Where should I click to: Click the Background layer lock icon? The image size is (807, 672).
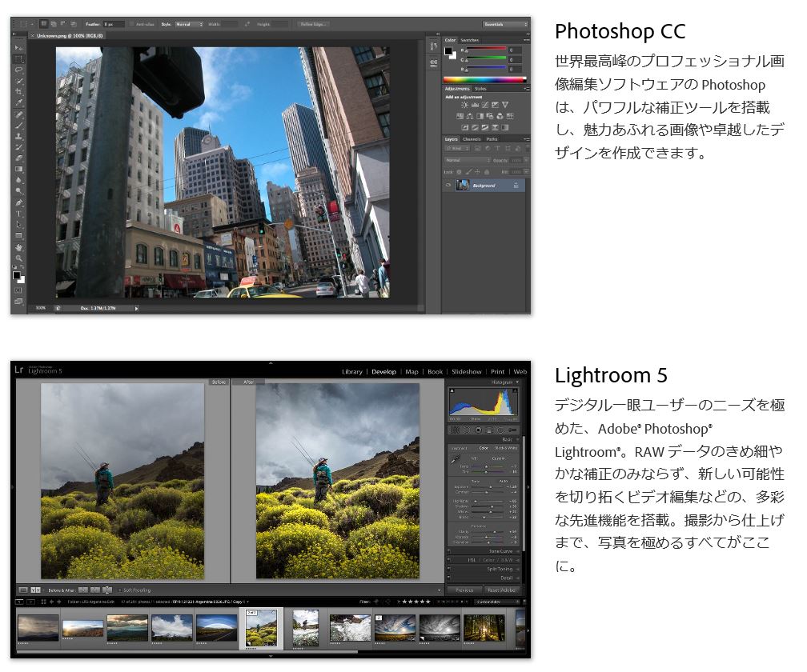click(x=516, y=185)
